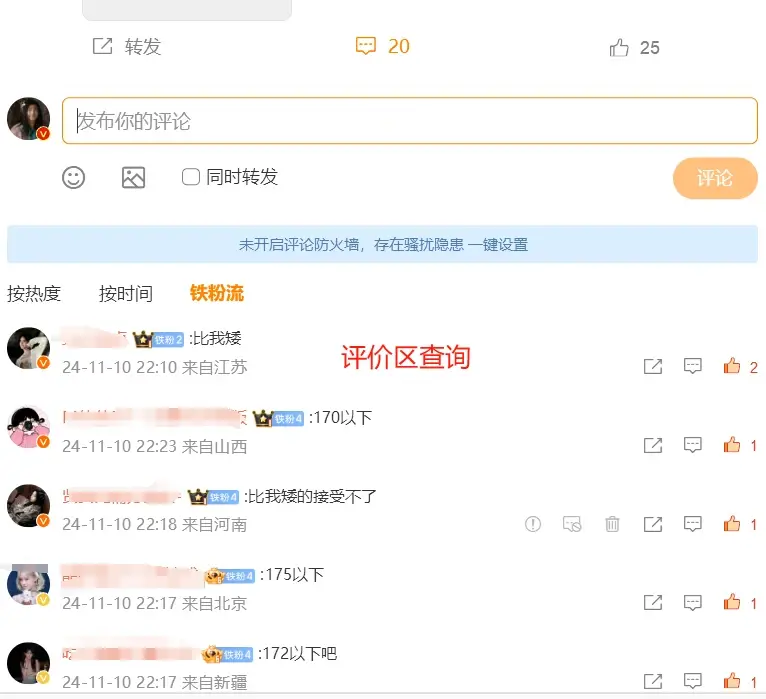Reply to the '170以下' comment
The height and width of the screenshot is (699, 766).
(x=692, y=445)
